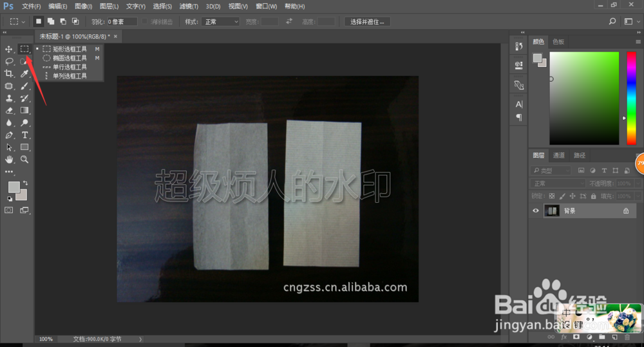Open the Character panel icon
Screen dimensions: 644x347
click(518, 104)
